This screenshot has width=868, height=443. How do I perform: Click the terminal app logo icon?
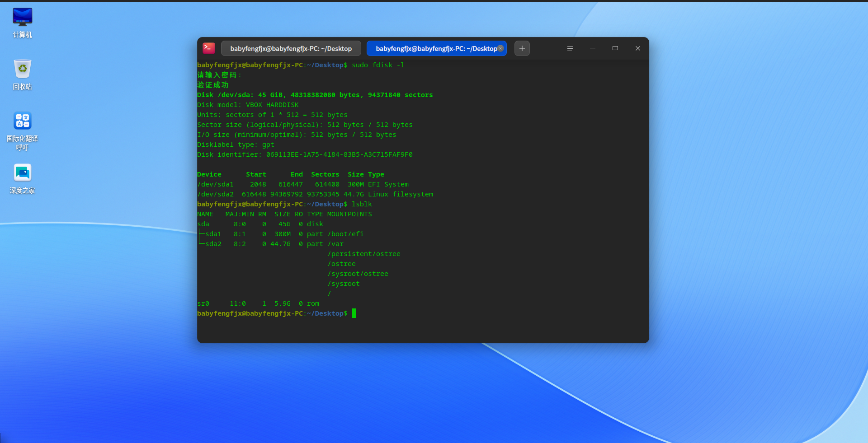209,48
